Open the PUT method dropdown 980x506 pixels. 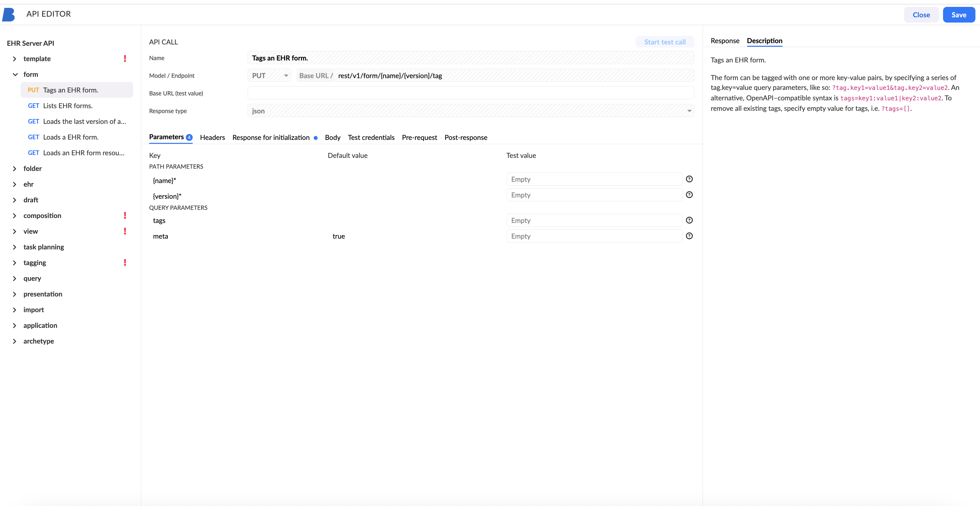coord(269,76)
